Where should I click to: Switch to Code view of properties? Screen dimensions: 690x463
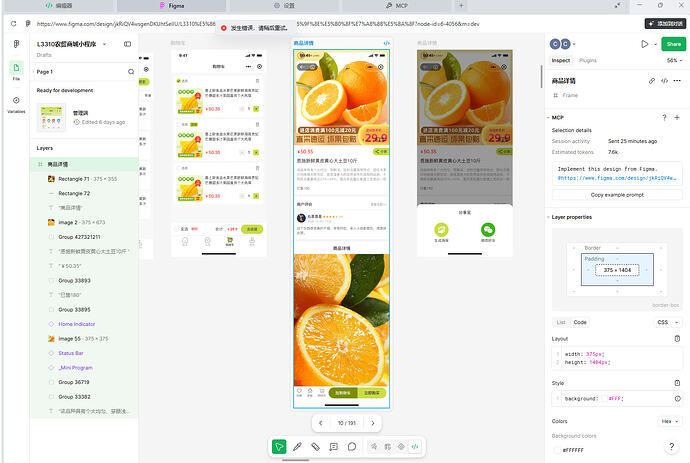(580, 322)
